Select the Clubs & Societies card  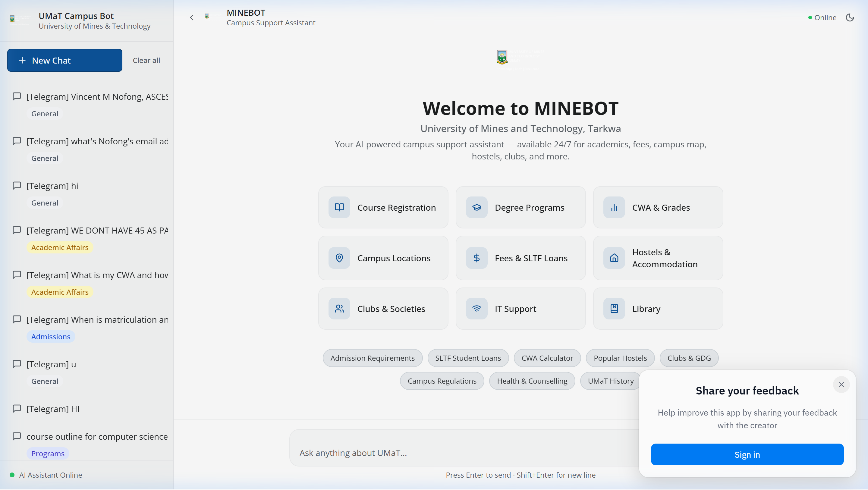383,308
